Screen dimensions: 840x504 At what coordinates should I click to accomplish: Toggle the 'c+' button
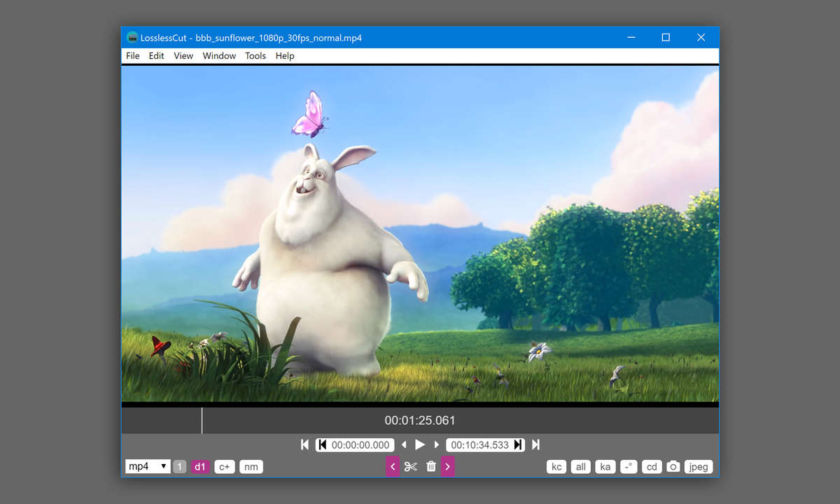(x=224, y=467)
